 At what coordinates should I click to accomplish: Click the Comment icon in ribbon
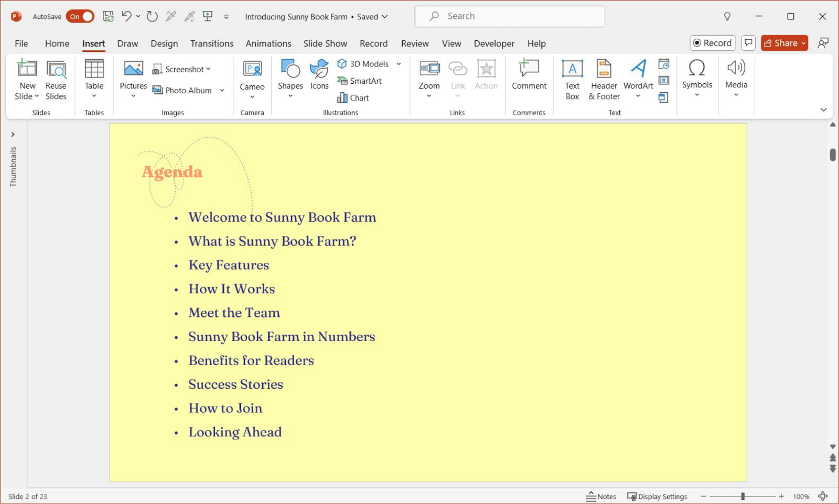click(x=529, y=69)
